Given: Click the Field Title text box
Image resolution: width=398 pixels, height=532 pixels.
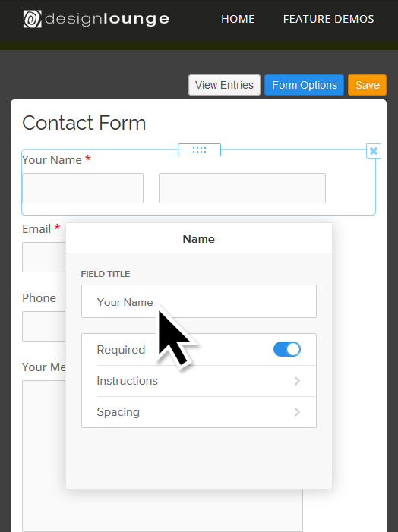Looking at the screenshot, I should pos(199,301).
